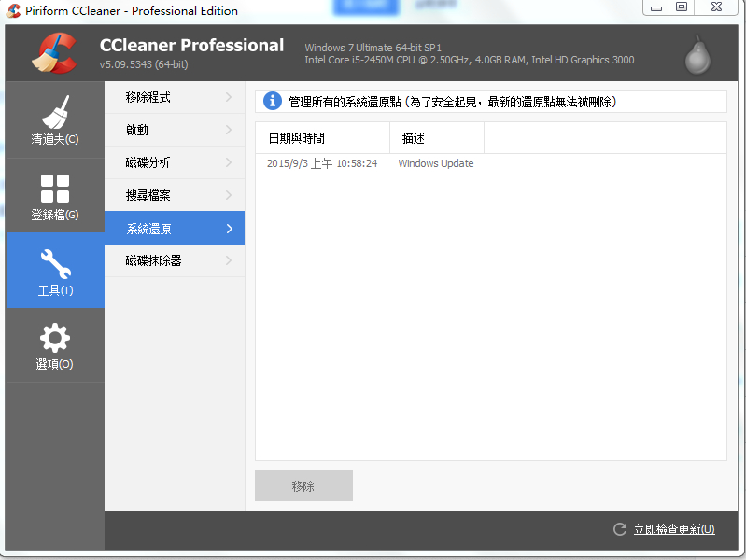
Task: Select 系統還原 system restore
Action: (x=175, y=228)
